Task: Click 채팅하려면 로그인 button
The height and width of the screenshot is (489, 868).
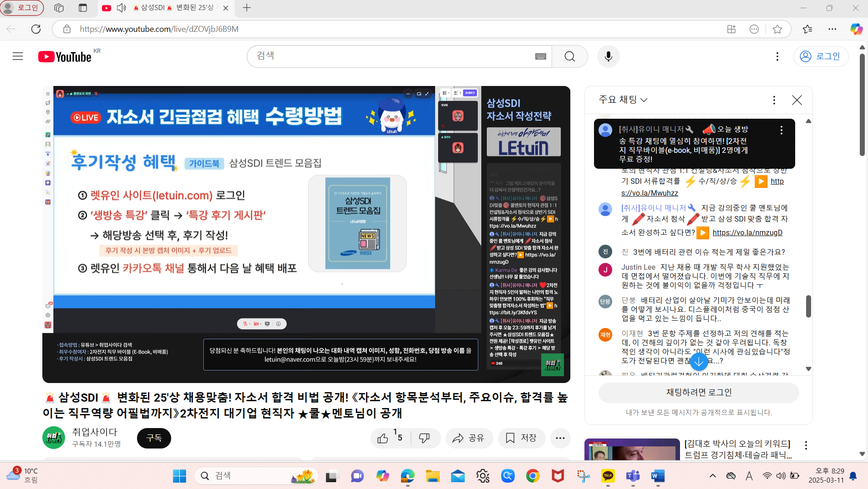Action: [698, 393]
